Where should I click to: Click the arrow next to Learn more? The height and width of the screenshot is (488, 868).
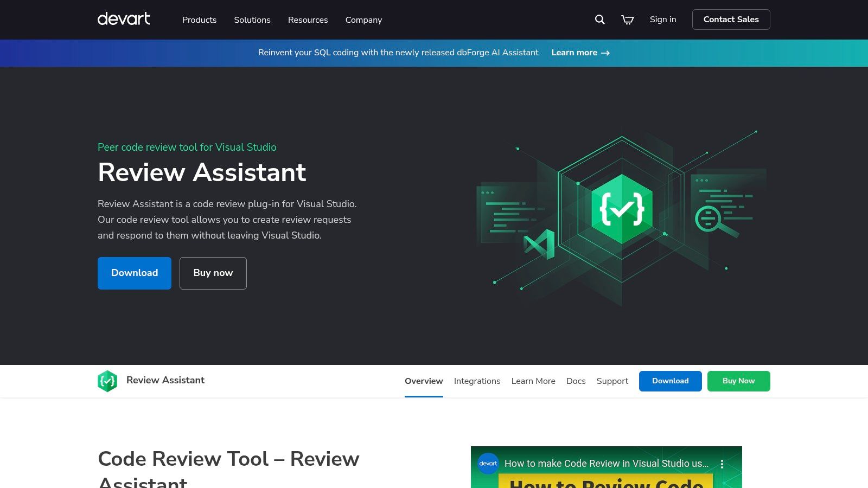[x=605, y=53]
